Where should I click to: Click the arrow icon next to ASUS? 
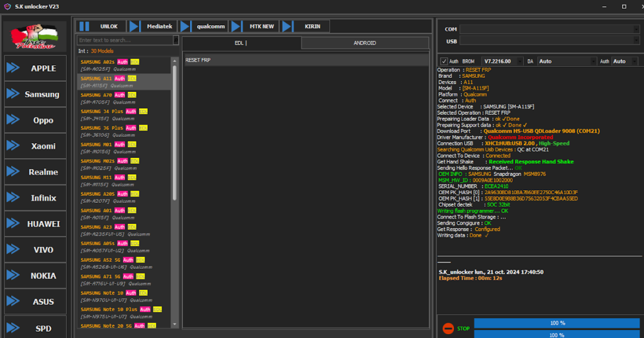[13, 301]
